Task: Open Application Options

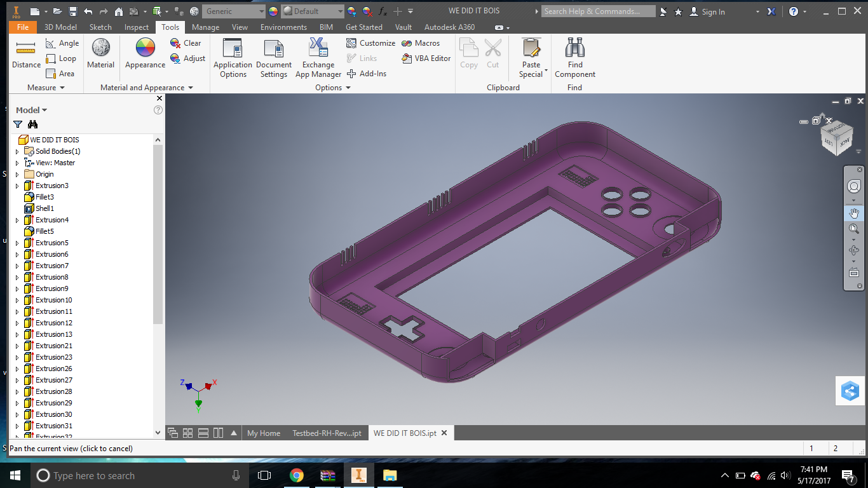Action: (x=233, y=58)
